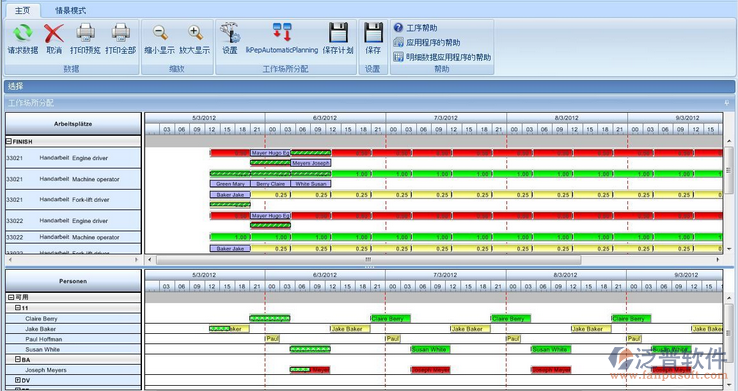Select Claire Berry row in Personen

point(73,319)
